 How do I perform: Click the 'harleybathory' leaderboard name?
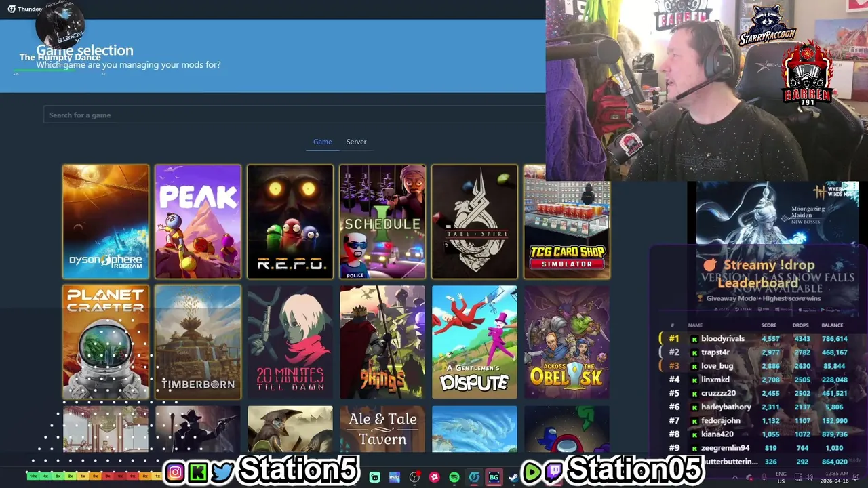(x=726, y=407)
